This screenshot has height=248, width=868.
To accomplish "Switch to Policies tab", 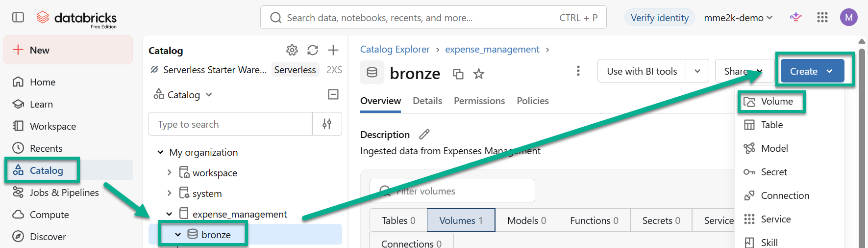I will 533,101.
